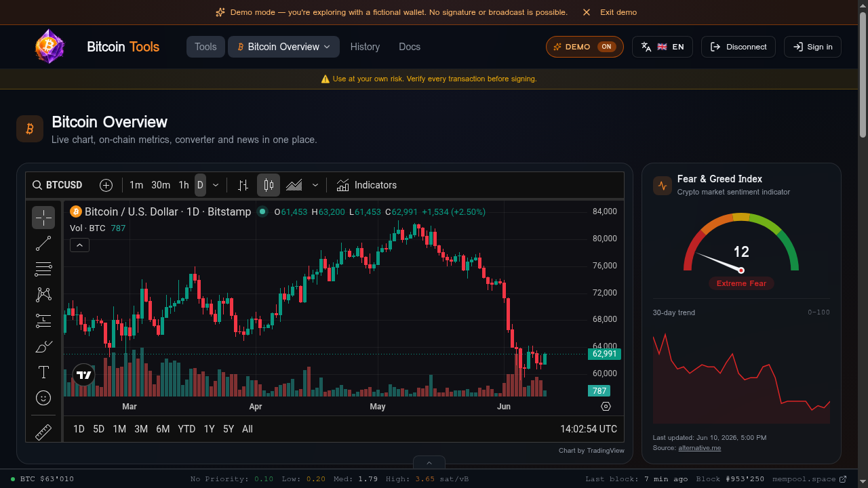Click the Sign in button
This screenshot has width=868, height=488.
(812, 47)
